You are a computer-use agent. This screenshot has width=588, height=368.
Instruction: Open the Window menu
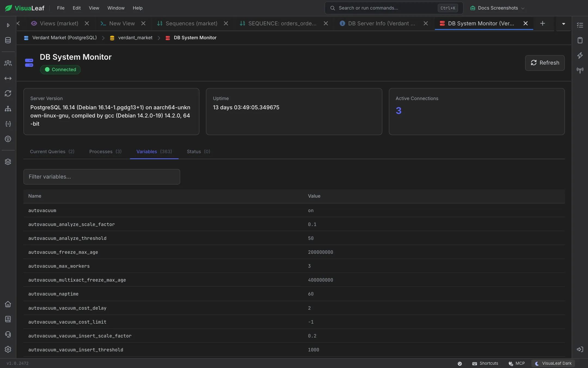click(116, 8)
